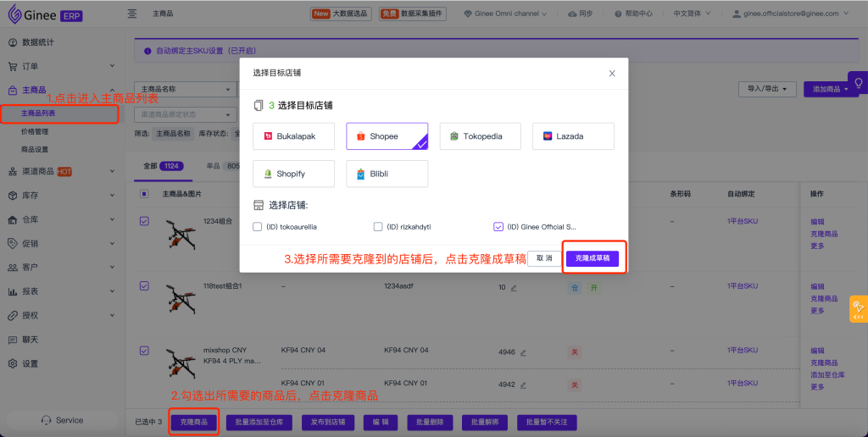Image resolution: width=868 pixels, height=437 pixels.
Task: Open the orange floating shortcut widget
Action: coord(859,310)
